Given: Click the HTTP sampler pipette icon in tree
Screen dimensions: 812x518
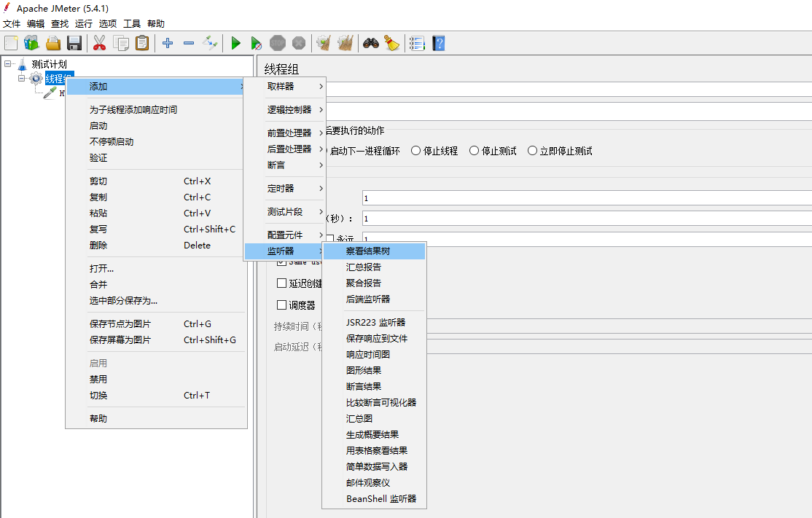Looking at the screenshot, I should [50, 93].
